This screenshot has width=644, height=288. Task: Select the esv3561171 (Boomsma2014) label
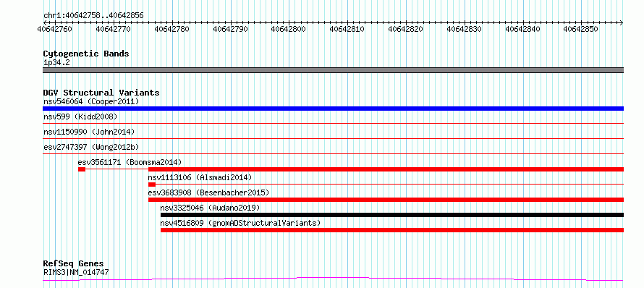[130, 162]
